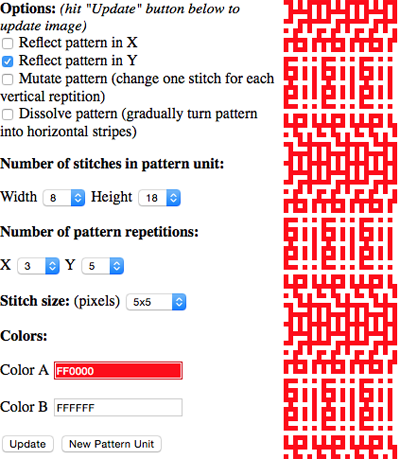Click the red knitting pattern preview image

tap(340, 229)
